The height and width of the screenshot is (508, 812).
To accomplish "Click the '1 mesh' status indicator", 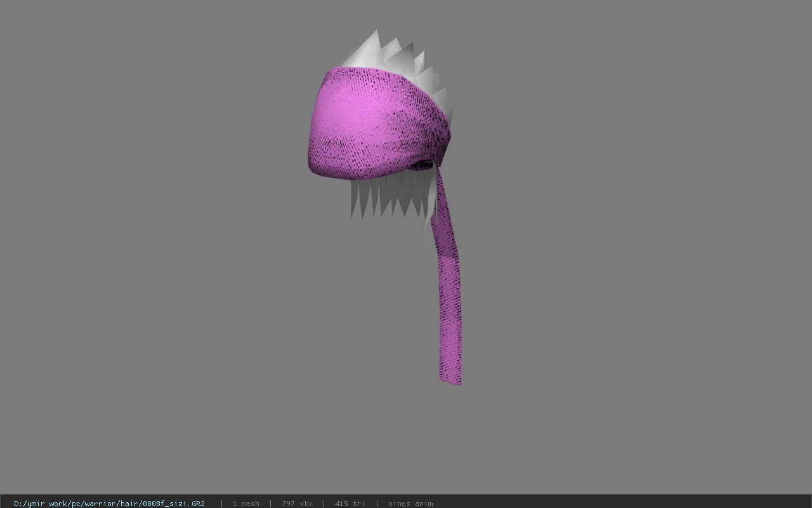I will pyautogui.click(x=246, y=504).
